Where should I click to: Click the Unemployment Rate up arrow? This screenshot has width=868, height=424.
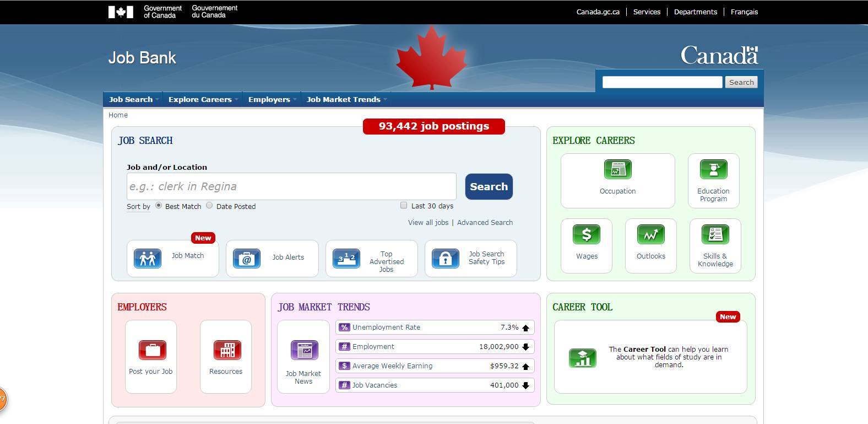525,328
